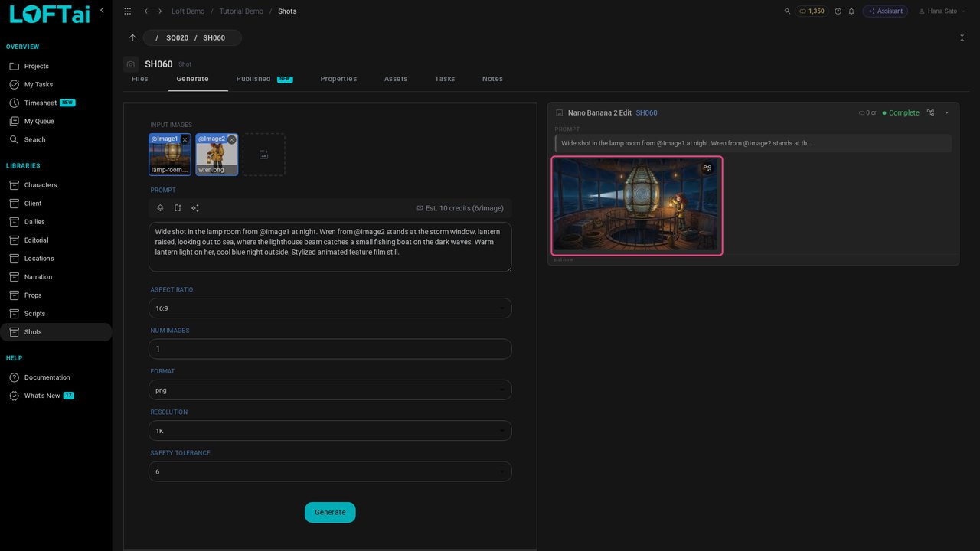Add another input image slot
The image size is (980, 551).
point(264,155)
